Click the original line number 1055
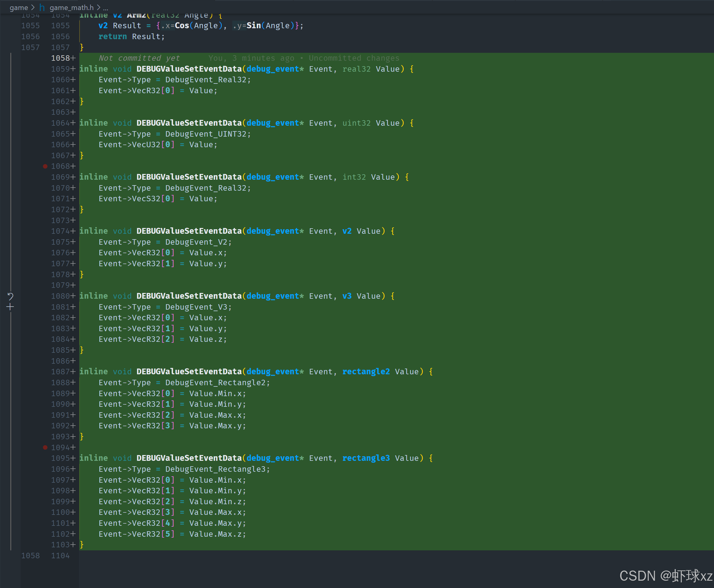 tap(30, 26)
